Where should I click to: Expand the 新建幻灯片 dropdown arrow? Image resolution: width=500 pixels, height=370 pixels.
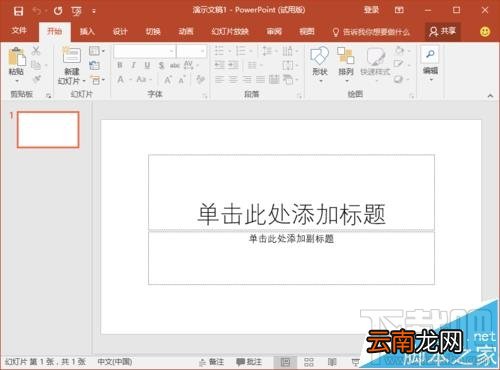click(x=84, y=81)
